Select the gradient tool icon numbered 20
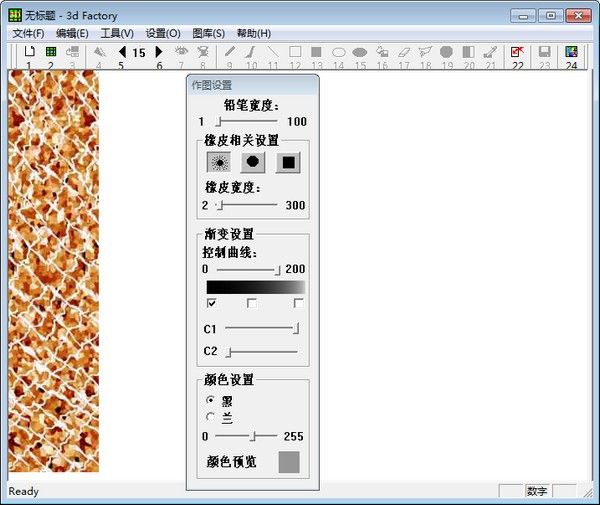The width and height of the screenshot is (600, 505). pos(468,51)
